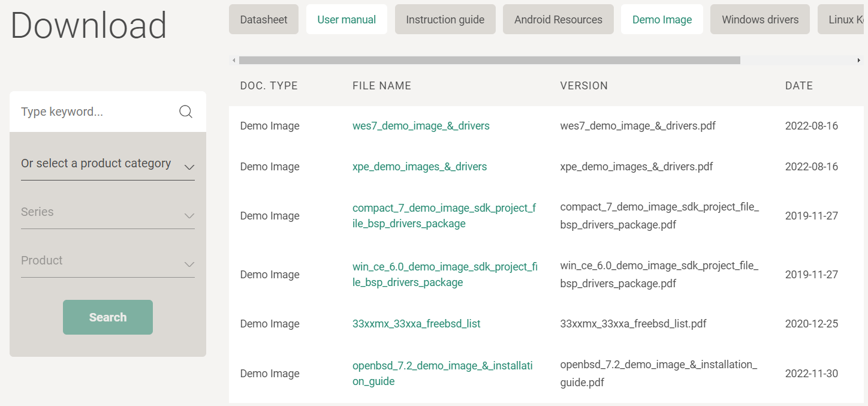Screen dimensions: 868x406
Task: Click the tab scrollbar right arrow
Action: tap(858, 61)
